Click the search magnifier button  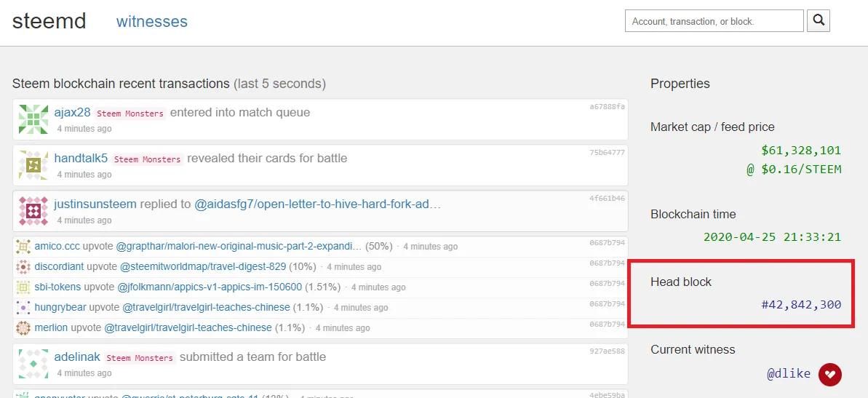click(819, 21)
